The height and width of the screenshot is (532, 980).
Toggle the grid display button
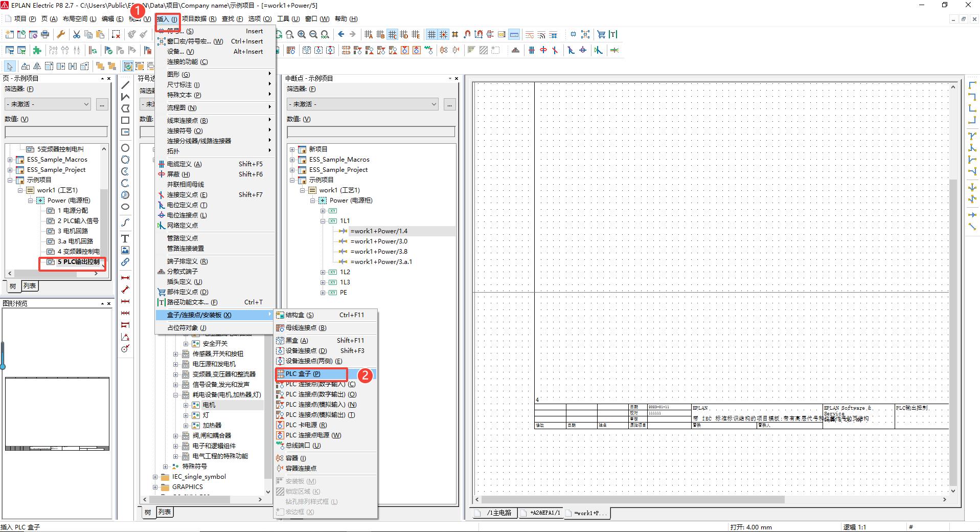431,34
